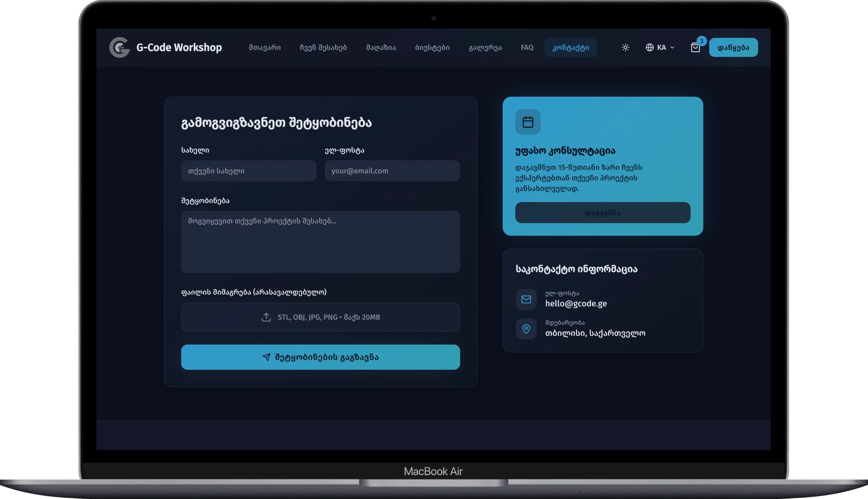Focus the თქვენი სახელი name field

pos(248,171)
